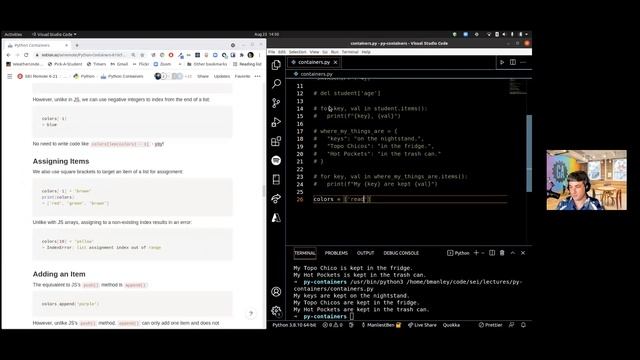Open the system status menu arrow
640x360 pixels.
point(527,34)
